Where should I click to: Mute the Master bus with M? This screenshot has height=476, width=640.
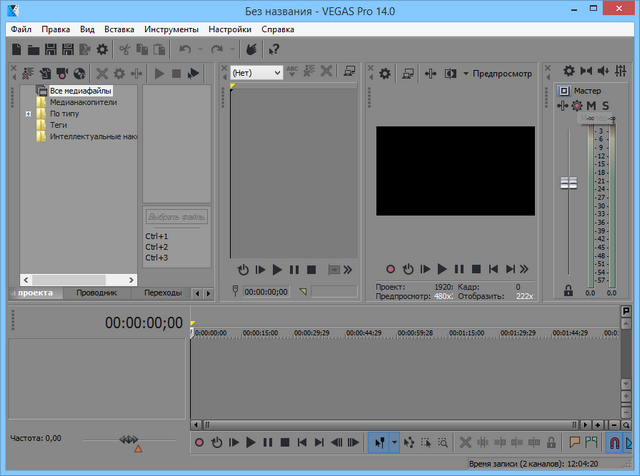(x=591, y=106)
